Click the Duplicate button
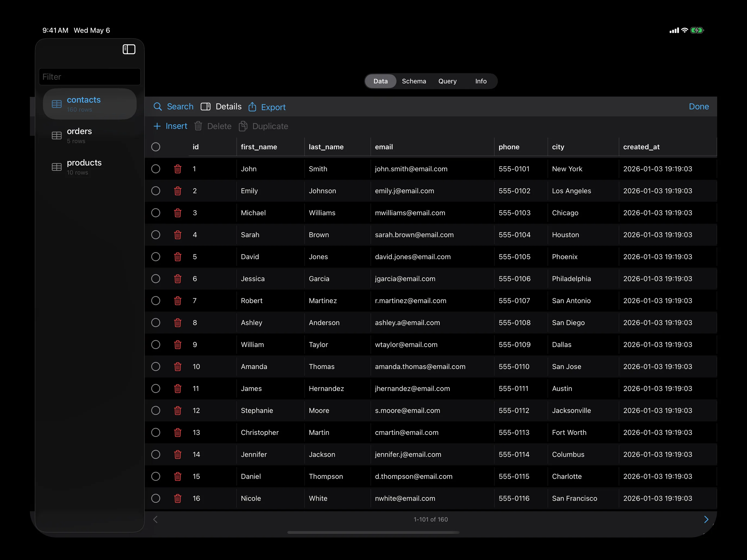The width and height of the screenshot is (747, 560). [263, 126]
